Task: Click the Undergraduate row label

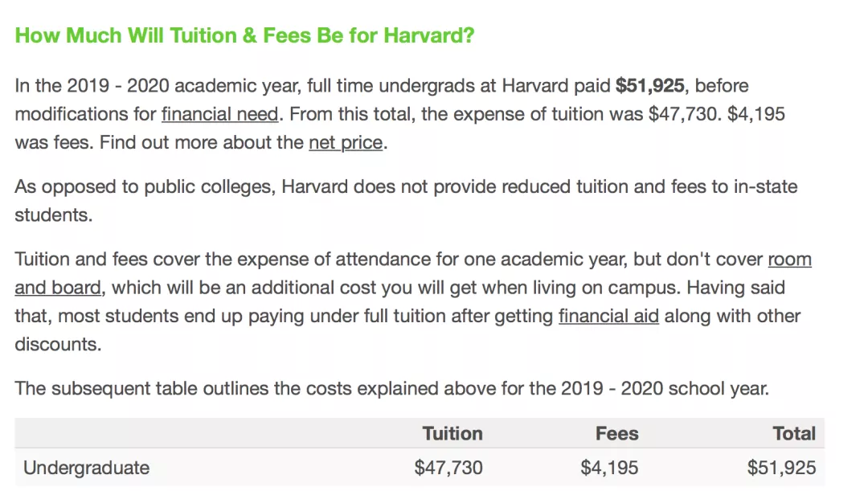Action: point(87,468)
